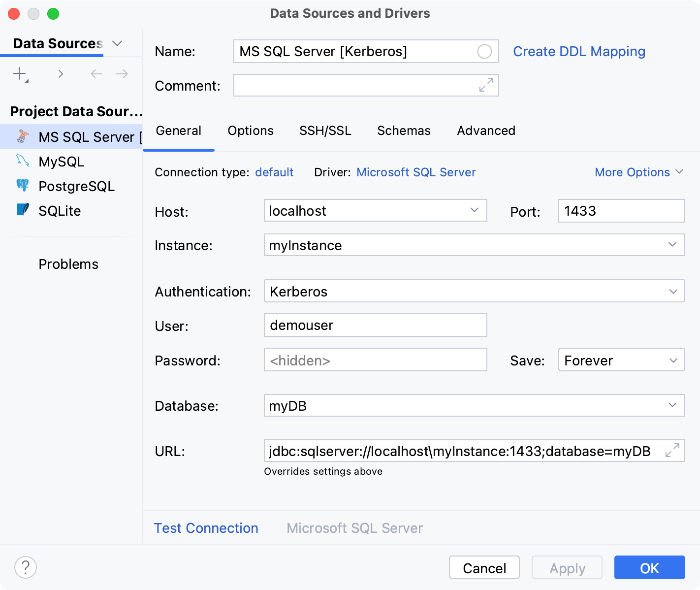Click the SQLite data source icon

tap(22, 210)
